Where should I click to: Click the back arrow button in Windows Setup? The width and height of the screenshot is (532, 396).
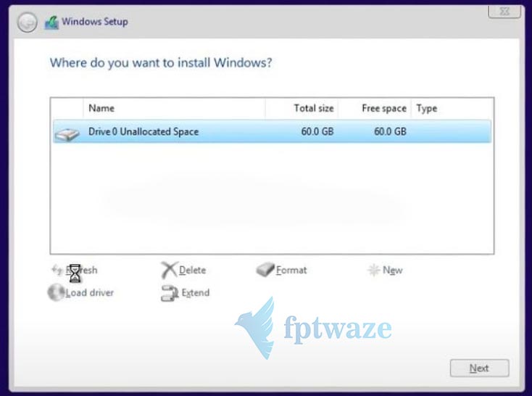(27, 22)
